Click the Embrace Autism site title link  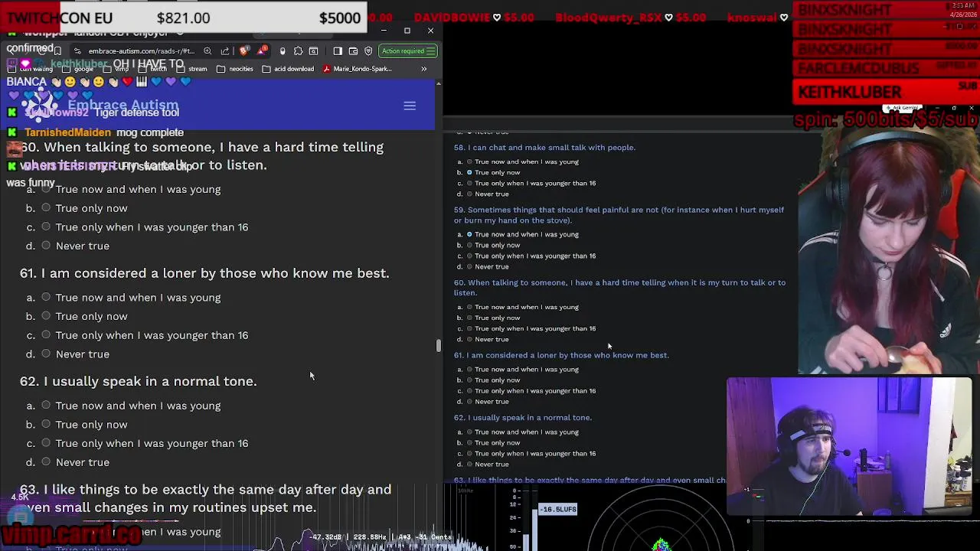[122, 105]
